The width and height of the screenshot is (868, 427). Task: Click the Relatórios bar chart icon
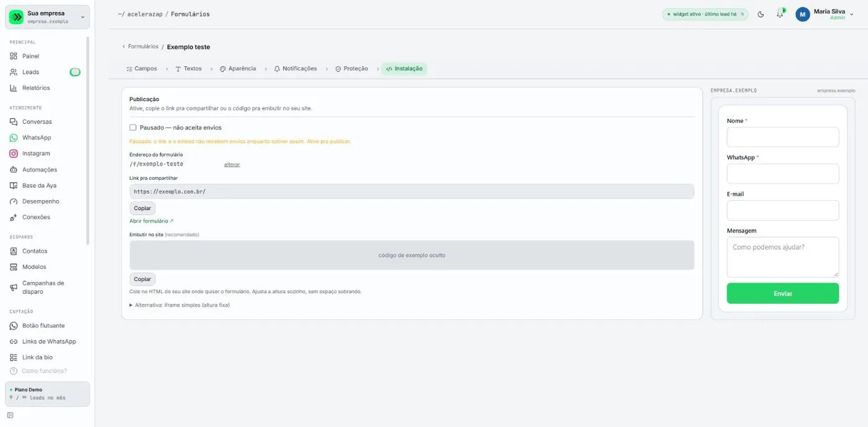tap(14, 88)
